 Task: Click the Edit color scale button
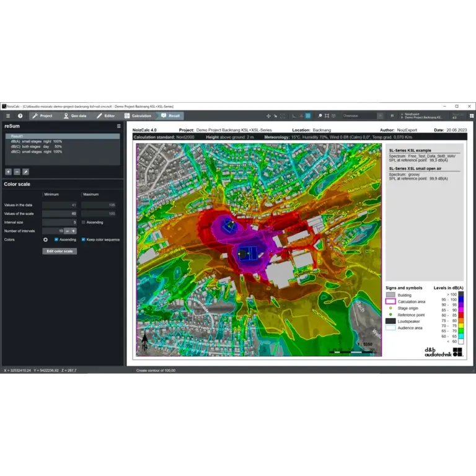(59, 251)
